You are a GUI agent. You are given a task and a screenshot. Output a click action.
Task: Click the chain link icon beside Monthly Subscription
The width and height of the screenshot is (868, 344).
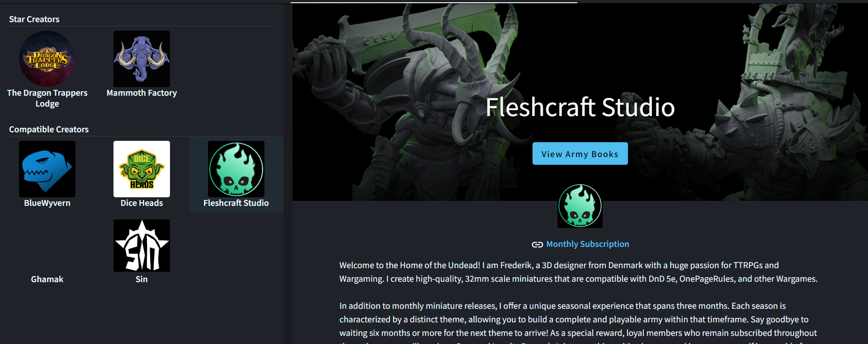[537, 245]
